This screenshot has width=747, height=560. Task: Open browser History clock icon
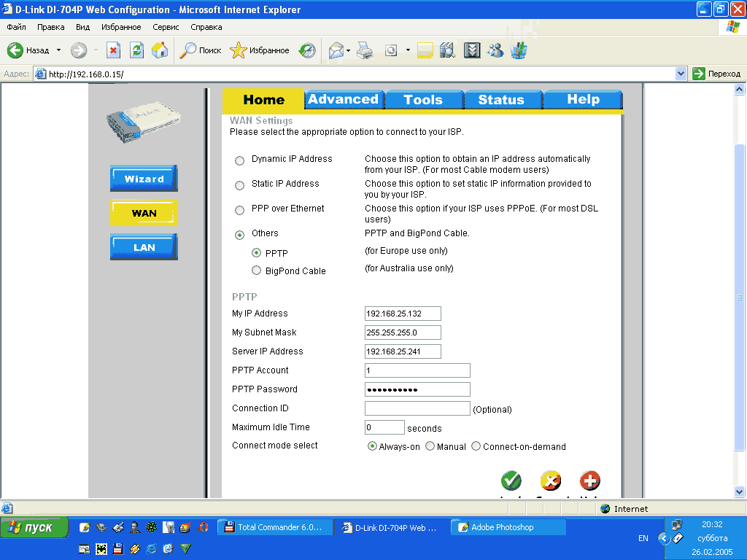pos(307,50)
